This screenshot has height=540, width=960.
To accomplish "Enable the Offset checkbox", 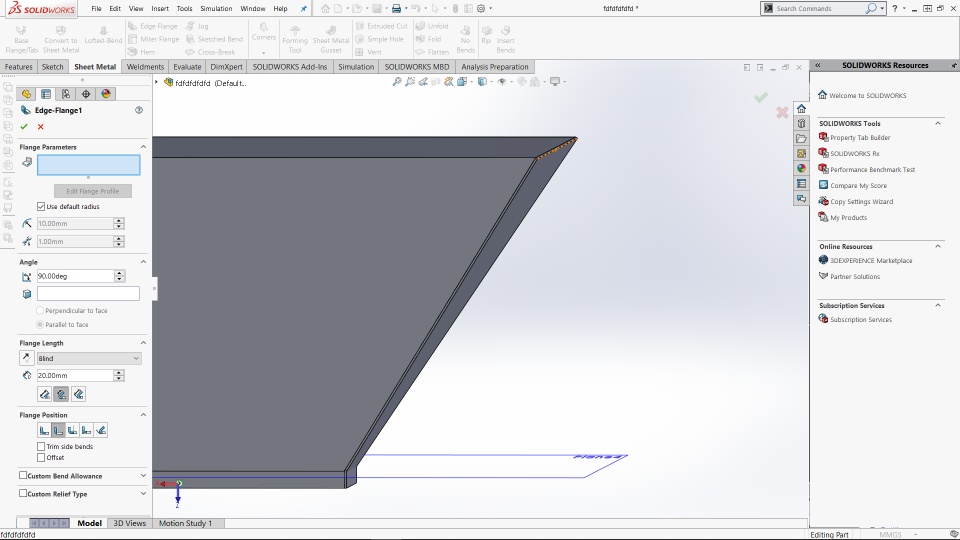I will click(41, 457).
